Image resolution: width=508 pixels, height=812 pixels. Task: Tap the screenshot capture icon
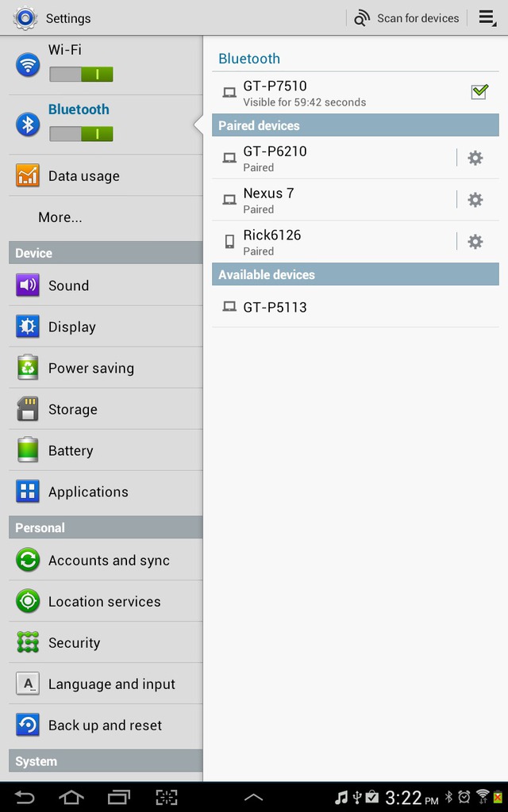167,797
